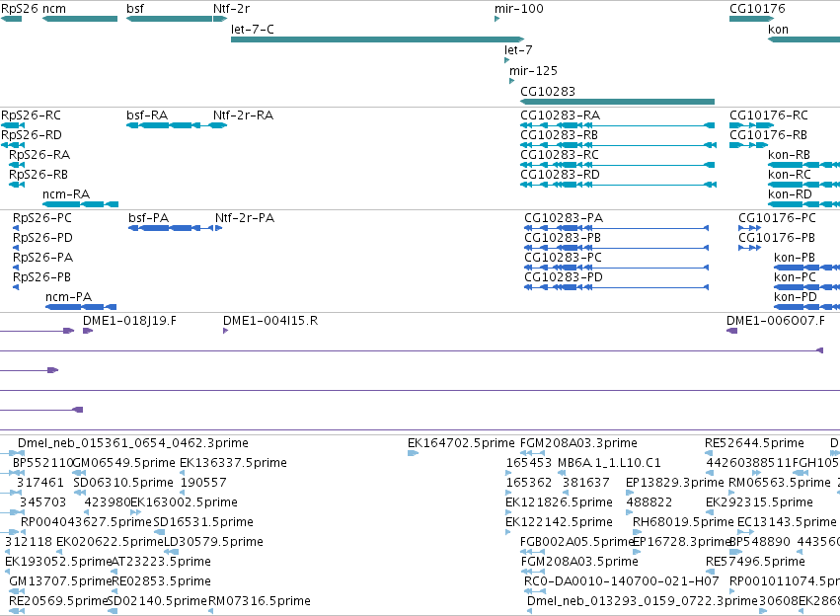Click the bsf-RA transcript label
Image resolution: width=840 pixels, height=616 pixels.
click(147, 115)
